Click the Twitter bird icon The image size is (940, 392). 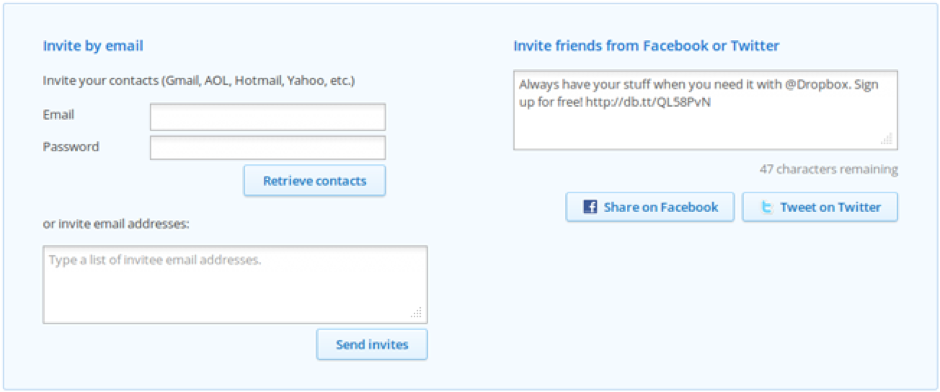coord(767,207)
